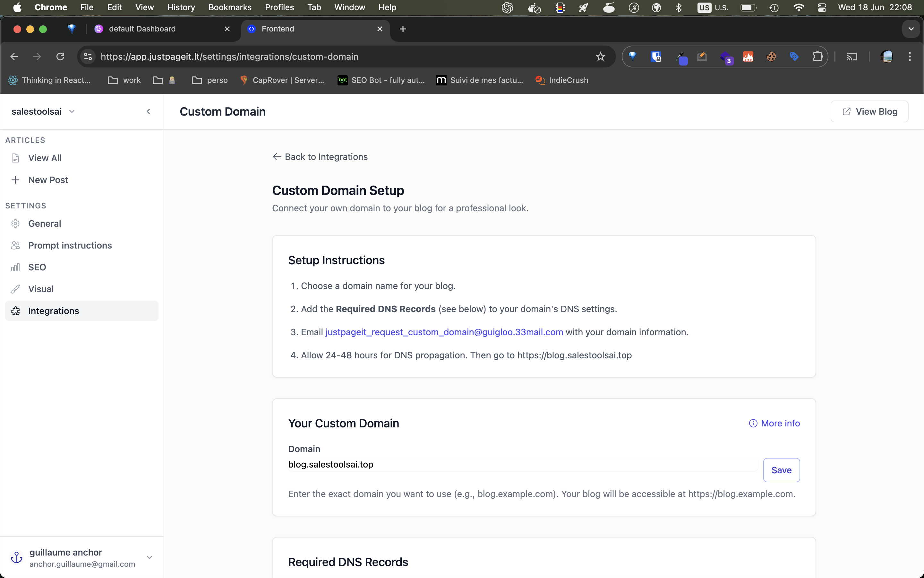This screenshot has height=578, width=924.
Task: Click the address bar URL
Action: click(229, 57)
